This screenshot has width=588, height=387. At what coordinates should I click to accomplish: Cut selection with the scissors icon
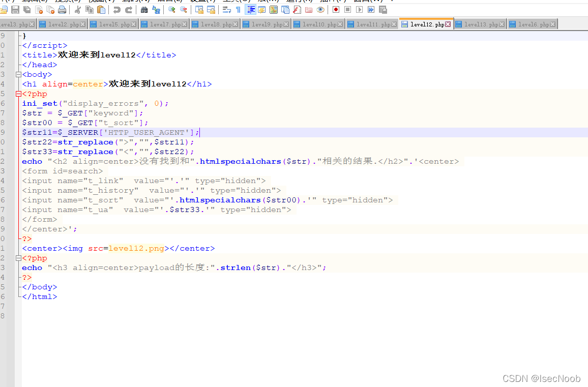click(78, 9)
